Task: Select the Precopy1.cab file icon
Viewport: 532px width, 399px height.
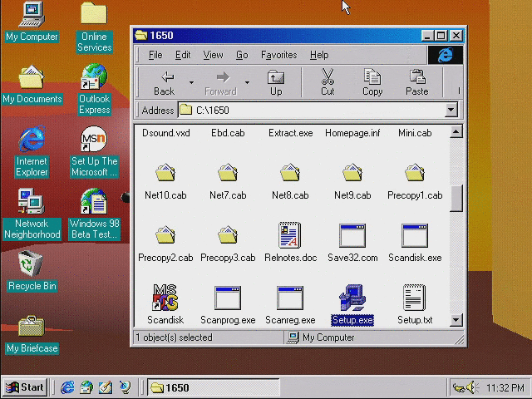Action: [x=415, y=172]
